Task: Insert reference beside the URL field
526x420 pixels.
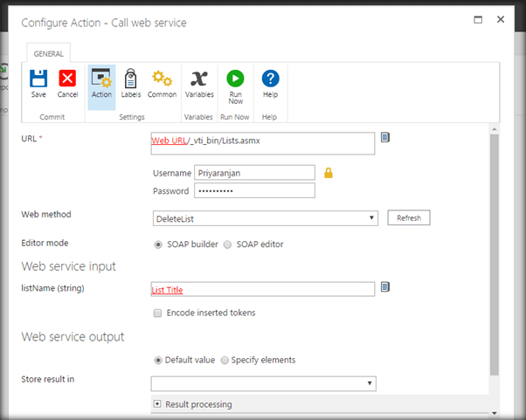Action: click(385, 137)
